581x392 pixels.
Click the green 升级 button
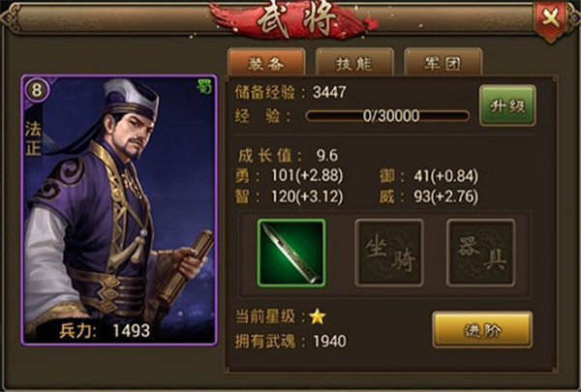point(507,106)
